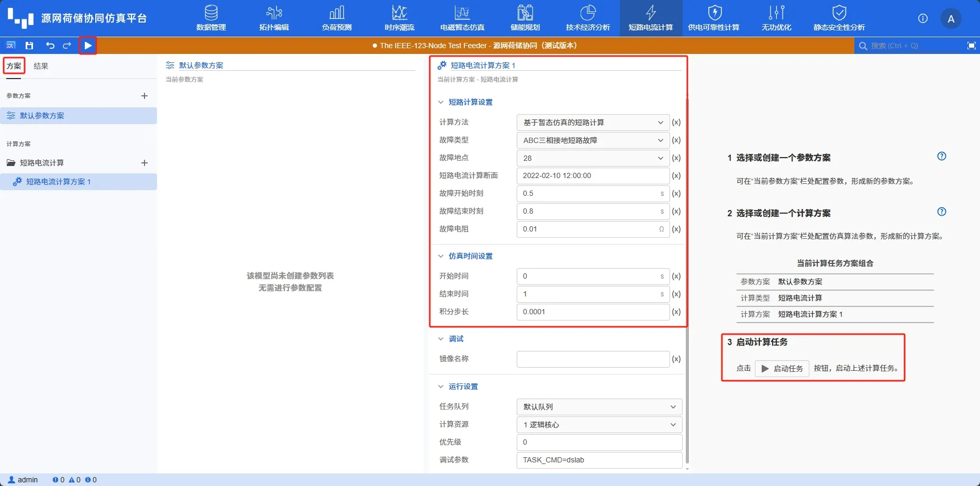Click the (x) next to 镜像名称
Screen dimensions: 980x486
pyautogui.click(x=676, y=359)
